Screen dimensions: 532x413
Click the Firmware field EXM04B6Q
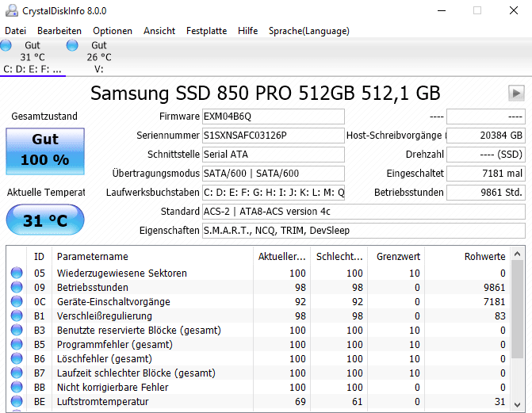(x=273, y=117)
